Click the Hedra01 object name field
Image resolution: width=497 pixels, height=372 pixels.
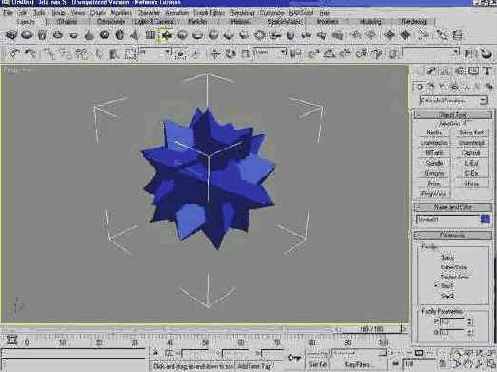pyautogui.click(x=448, y=219)
